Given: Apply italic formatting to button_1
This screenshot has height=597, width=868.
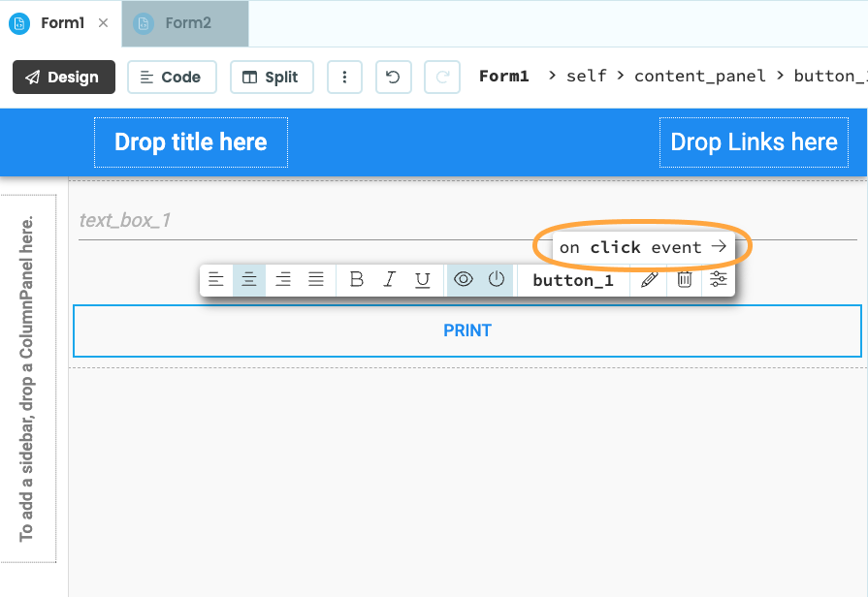Looking at the screenshot, I should tap(388, 279).
